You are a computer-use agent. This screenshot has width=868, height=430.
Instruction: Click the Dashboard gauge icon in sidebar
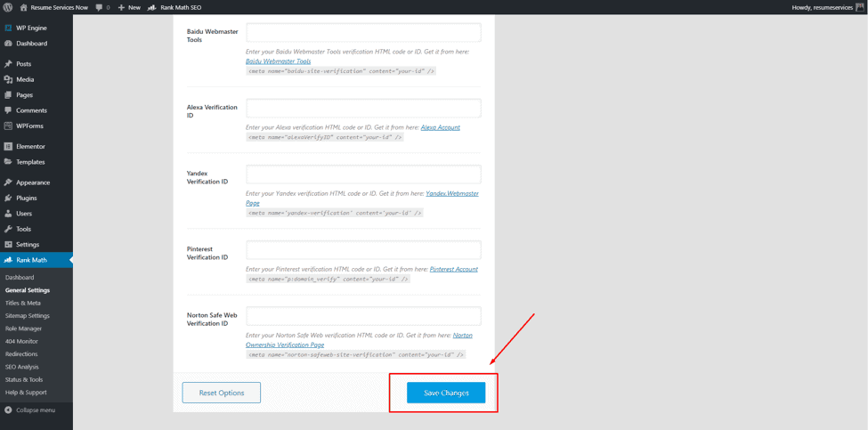coord(8,43)
